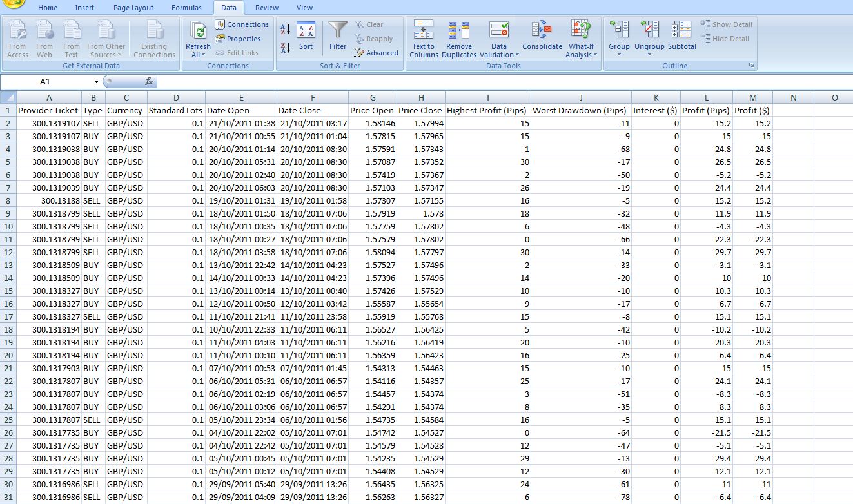Click the insert function fx icon
The height and width of the screenshot is (504, 853).
click(149, 81)
